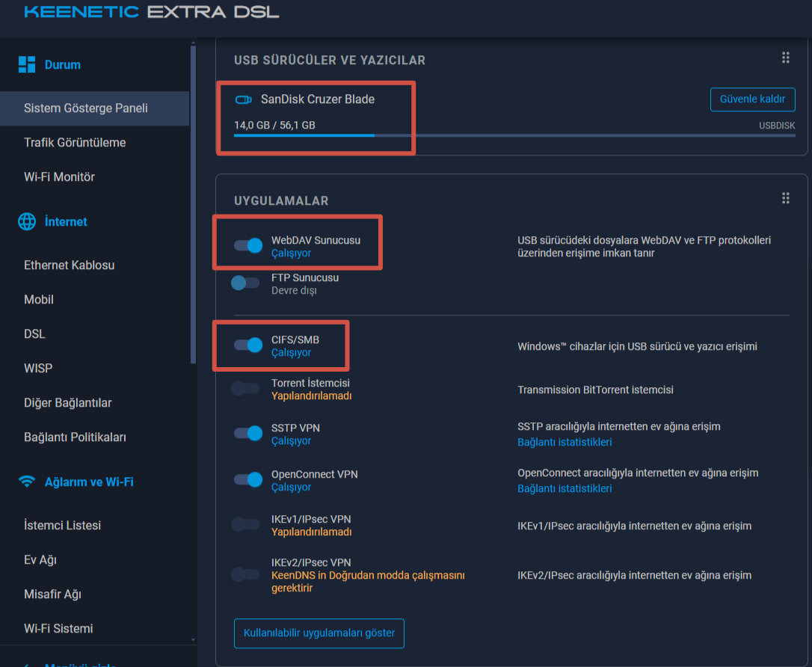Image resolution: width=812 pixels, height=667 pixels.
Task: Disable the OpenConnect VPN toggle
Action: (248, 479)
